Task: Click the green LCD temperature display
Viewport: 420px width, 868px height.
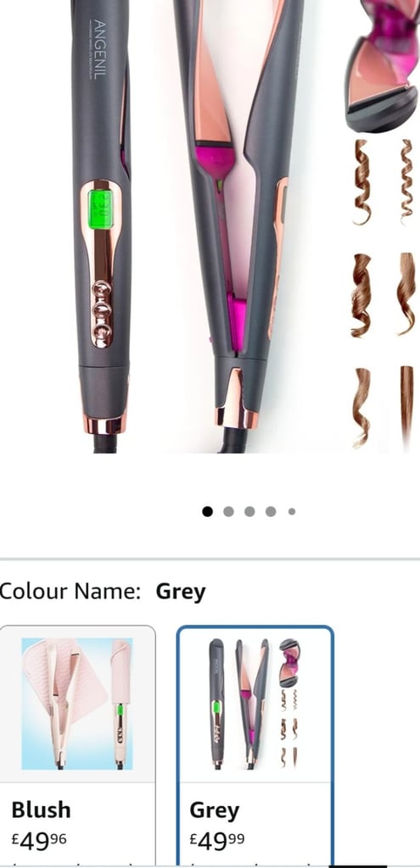Action: point(102,209)
